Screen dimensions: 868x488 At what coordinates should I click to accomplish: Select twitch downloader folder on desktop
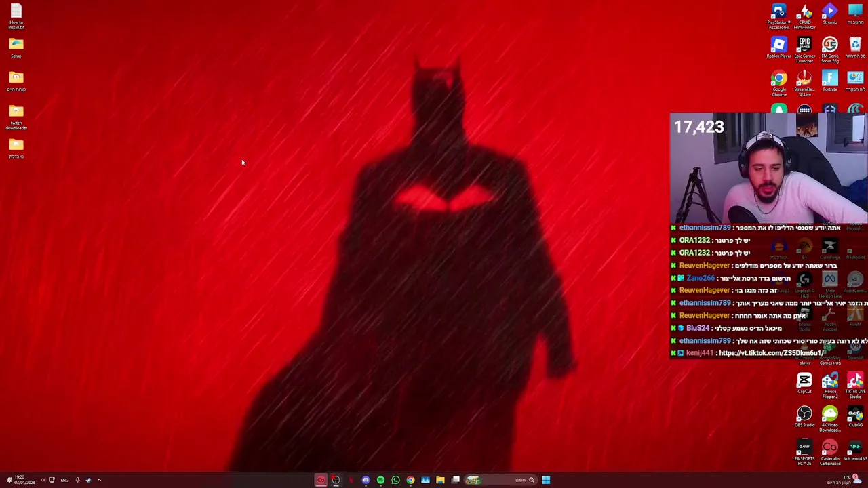tap(16, 117)
